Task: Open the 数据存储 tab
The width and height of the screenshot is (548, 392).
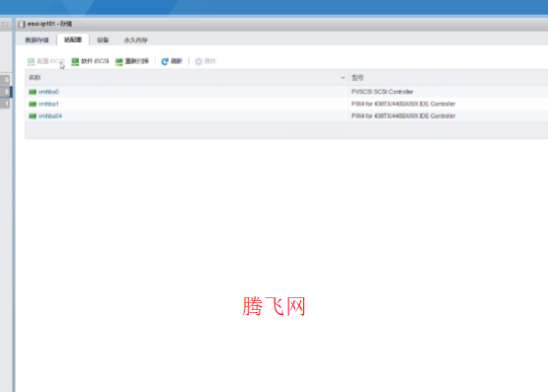Action: click(37, 40)
